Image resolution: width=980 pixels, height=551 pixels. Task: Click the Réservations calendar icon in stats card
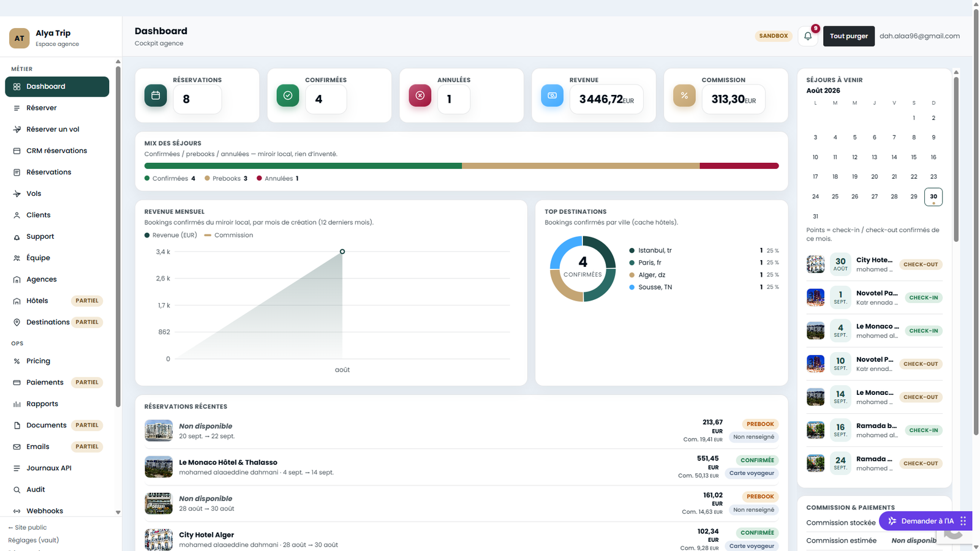click(156, 96)
